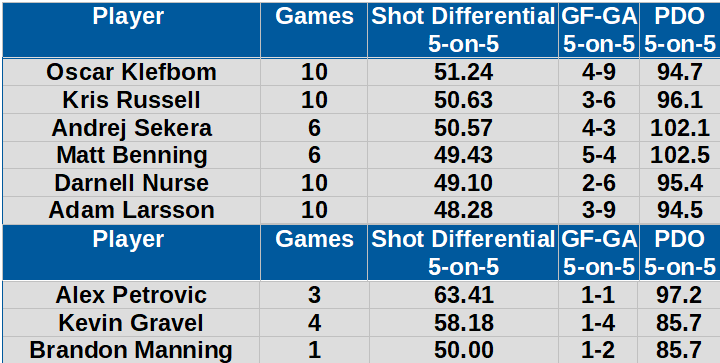Click the top PDO 5-on-5 header
Screen dimensions: 720x363
pyautogui.click(x=680, y=30)
